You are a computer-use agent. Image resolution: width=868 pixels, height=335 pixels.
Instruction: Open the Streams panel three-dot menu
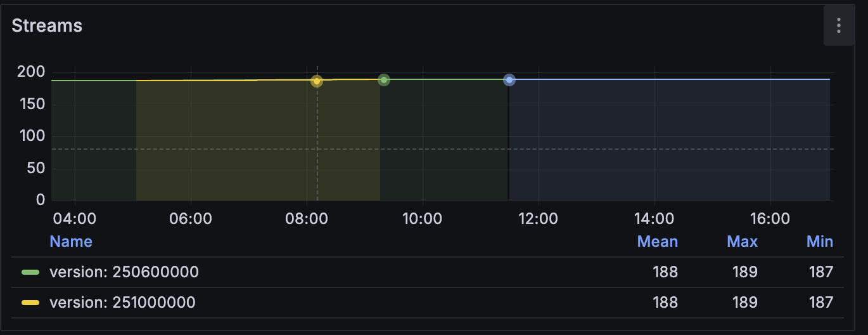[838, 25]
